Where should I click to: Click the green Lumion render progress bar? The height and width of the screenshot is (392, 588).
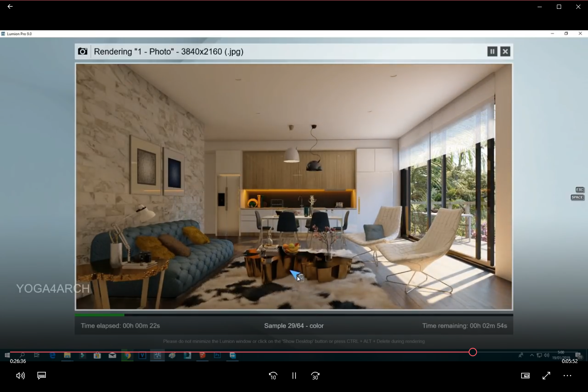[x=100, y=315]
